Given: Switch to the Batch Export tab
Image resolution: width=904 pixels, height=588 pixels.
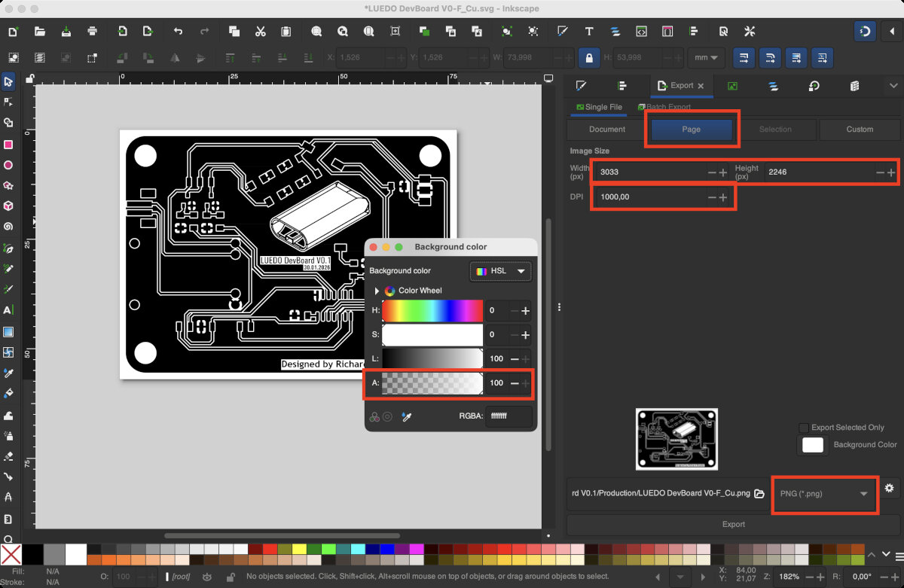Looking at the screenshot, I should pyautogui.click(x=664, y=107).
